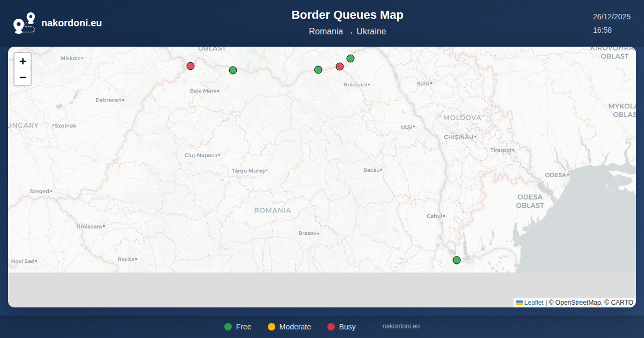The height and width of the screenshot is (338, 644).
Task: Open the northernmost green border marker
Action: 350,58
